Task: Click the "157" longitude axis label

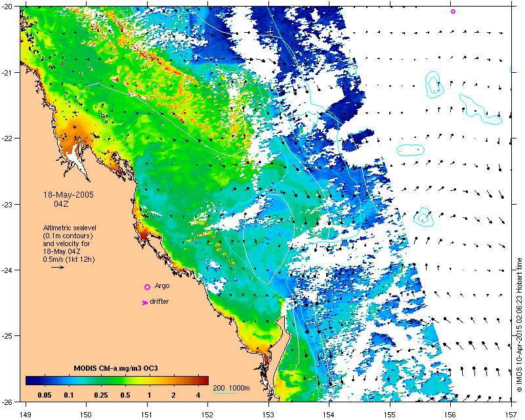Action: tap(511, 415)
